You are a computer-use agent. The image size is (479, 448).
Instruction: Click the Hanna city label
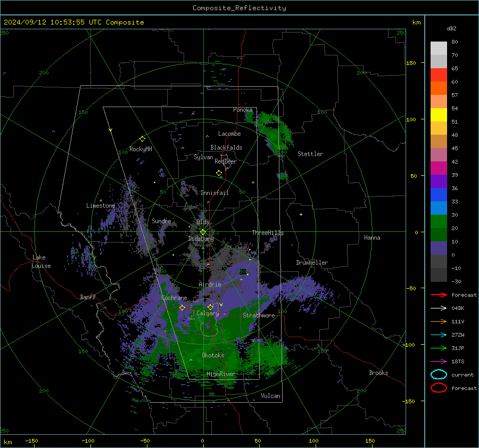372,238
